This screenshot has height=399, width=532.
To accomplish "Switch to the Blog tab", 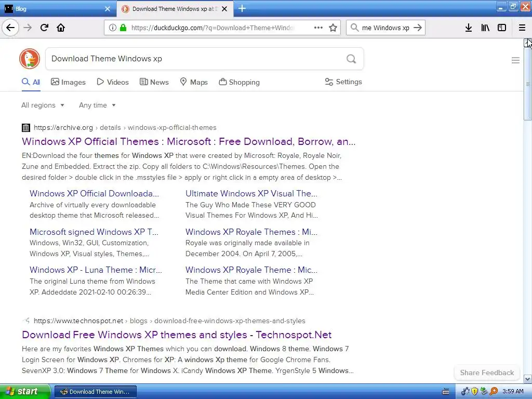I will (57, 8).
